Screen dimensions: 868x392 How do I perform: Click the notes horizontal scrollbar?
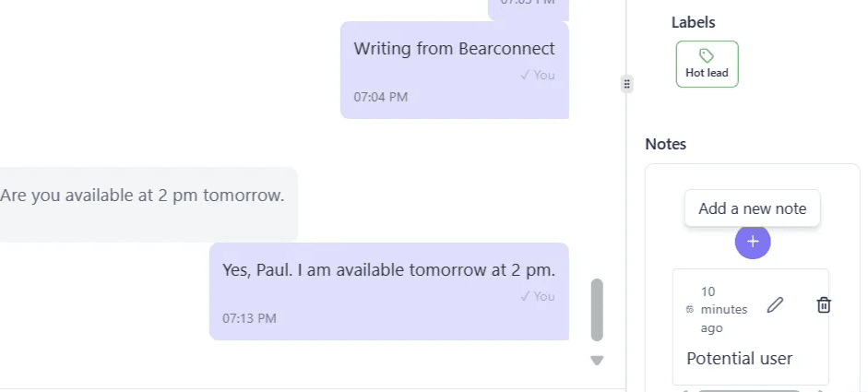[749, 390]
